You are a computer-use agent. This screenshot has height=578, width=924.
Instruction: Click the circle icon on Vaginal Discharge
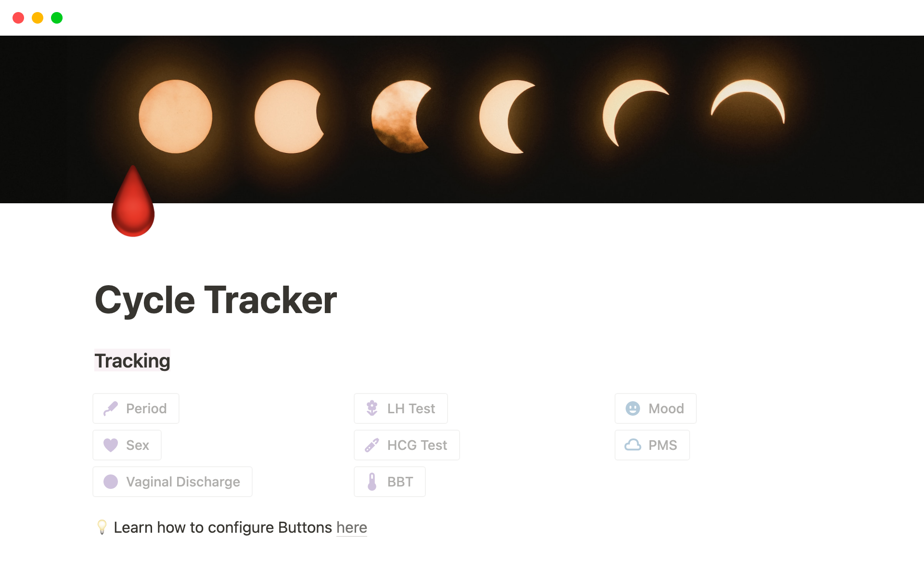tap(110, 481)
